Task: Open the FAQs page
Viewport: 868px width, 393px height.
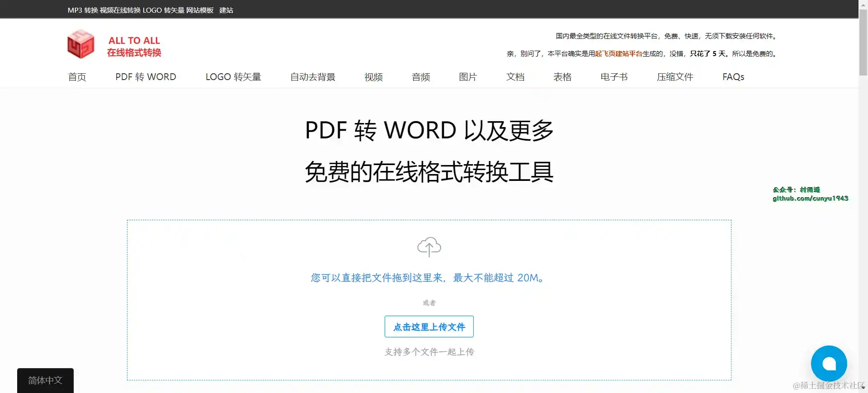Action: (733, 77)
